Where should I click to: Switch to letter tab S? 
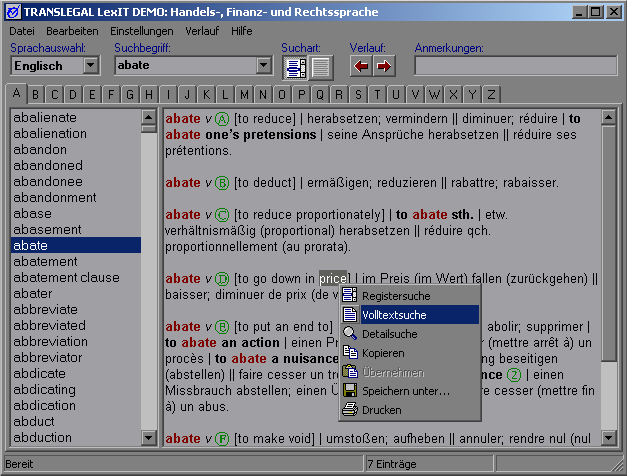pyautogui.click(x=358, y=95)
